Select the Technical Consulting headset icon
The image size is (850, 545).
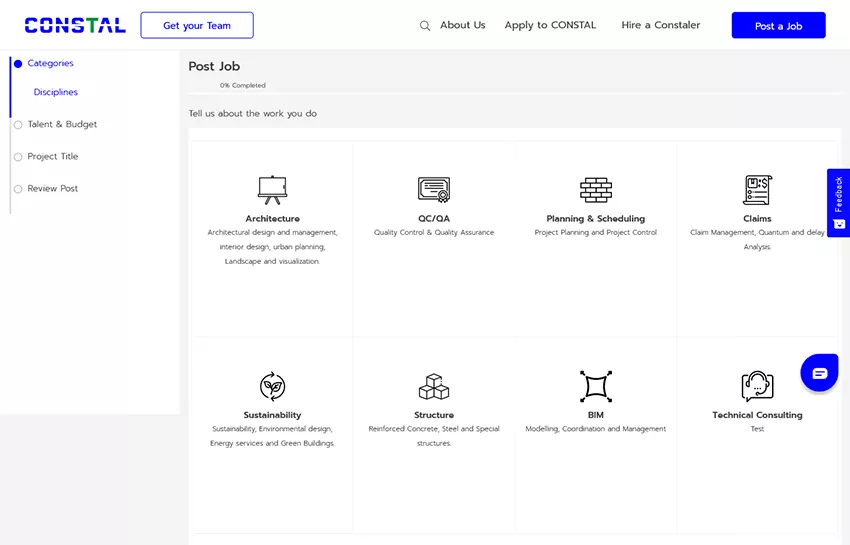pos(757,386)
